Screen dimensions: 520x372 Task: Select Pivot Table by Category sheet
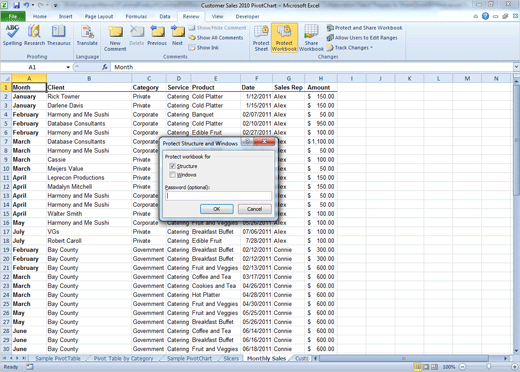[x=123, y=358]
